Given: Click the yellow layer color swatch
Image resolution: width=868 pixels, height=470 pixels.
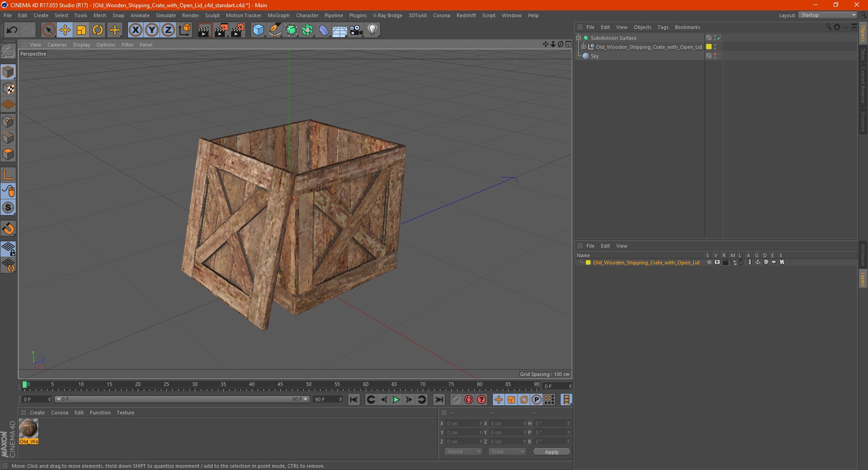Looking at the screenshot, I should point(588,262).
